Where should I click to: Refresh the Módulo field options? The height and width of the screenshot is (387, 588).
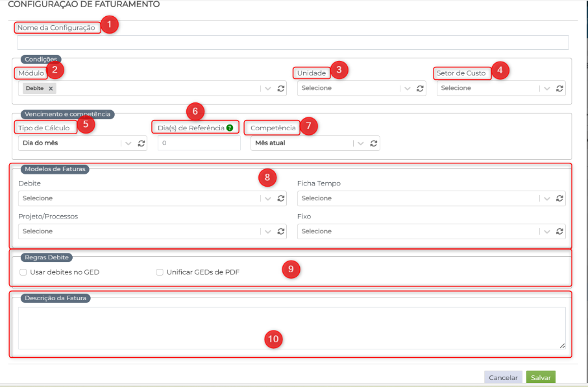point(281,88)
